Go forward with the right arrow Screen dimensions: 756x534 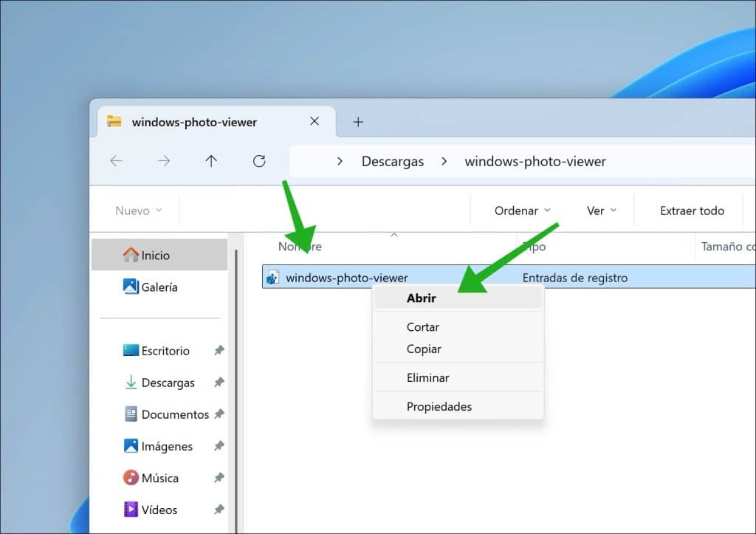(164, 161)
